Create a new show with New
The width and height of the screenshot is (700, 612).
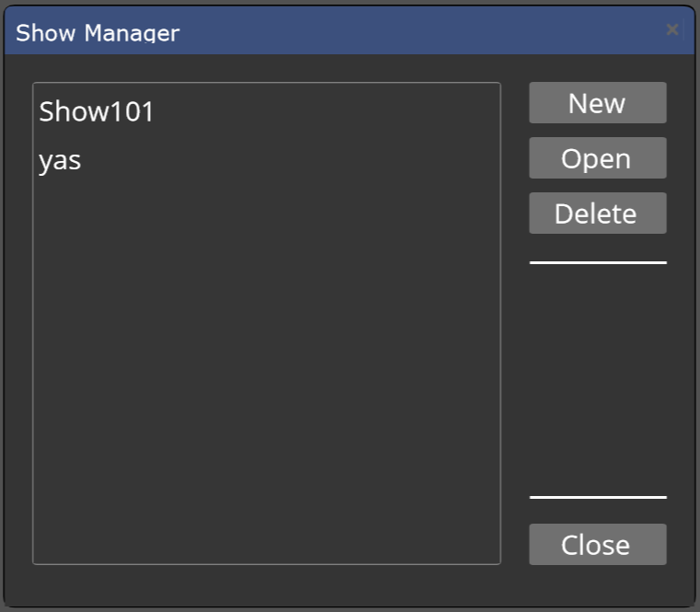click(598, 103)
